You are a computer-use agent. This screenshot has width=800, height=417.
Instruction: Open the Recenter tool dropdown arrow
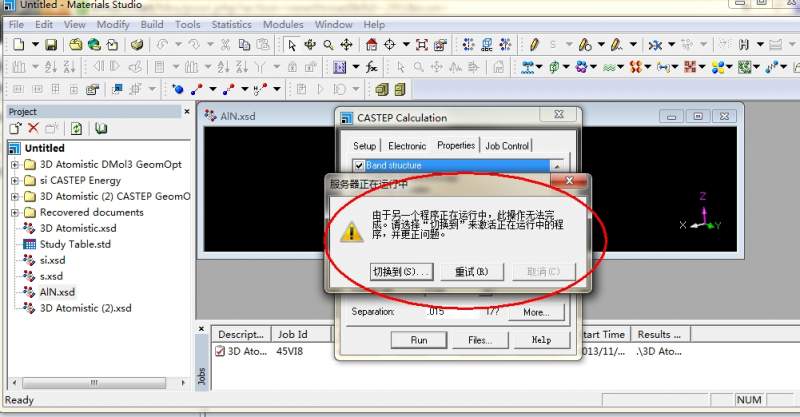tap(406, 45)
